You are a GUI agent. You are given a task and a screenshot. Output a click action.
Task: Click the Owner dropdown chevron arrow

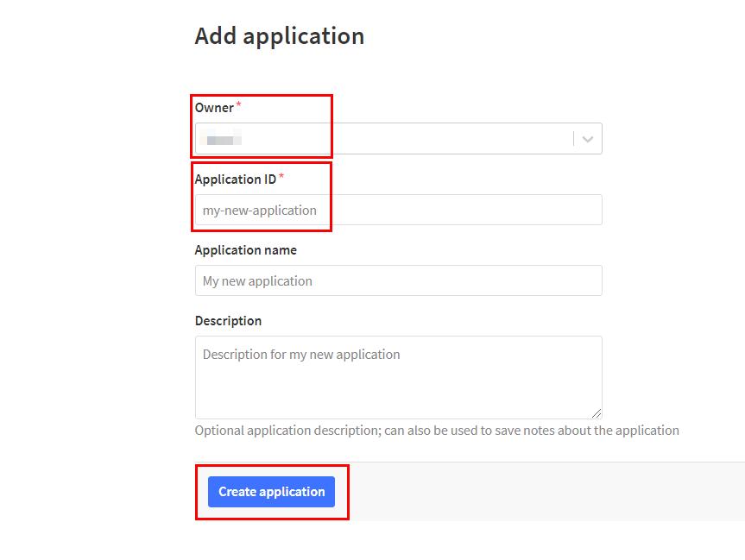(x=588, y=139)
